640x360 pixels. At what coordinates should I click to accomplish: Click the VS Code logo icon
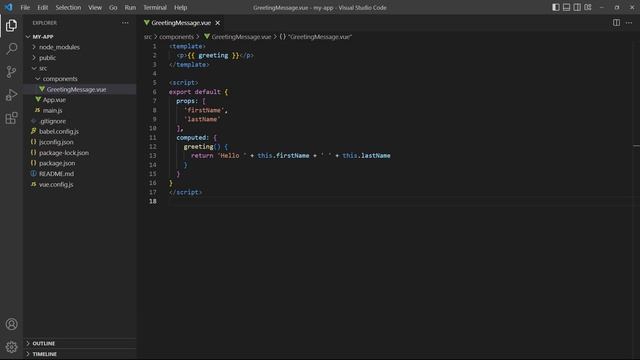[x=9, y=7]
